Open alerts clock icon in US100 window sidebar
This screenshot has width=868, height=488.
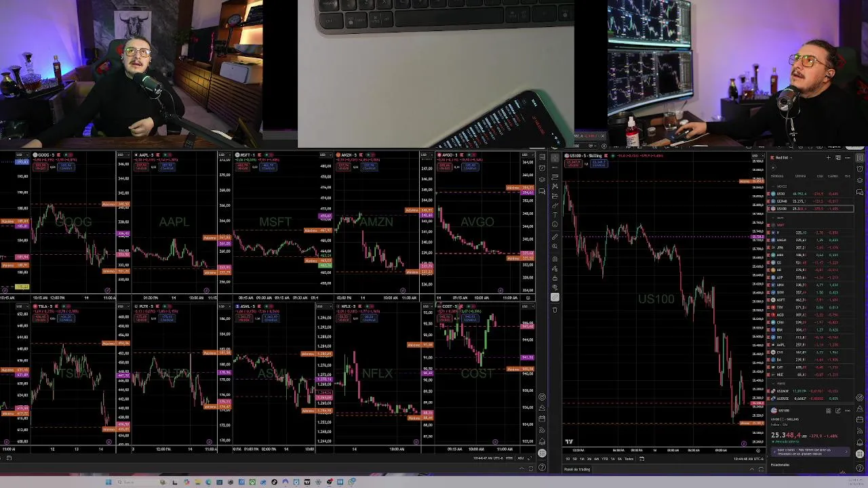click(x=860, y=169)
